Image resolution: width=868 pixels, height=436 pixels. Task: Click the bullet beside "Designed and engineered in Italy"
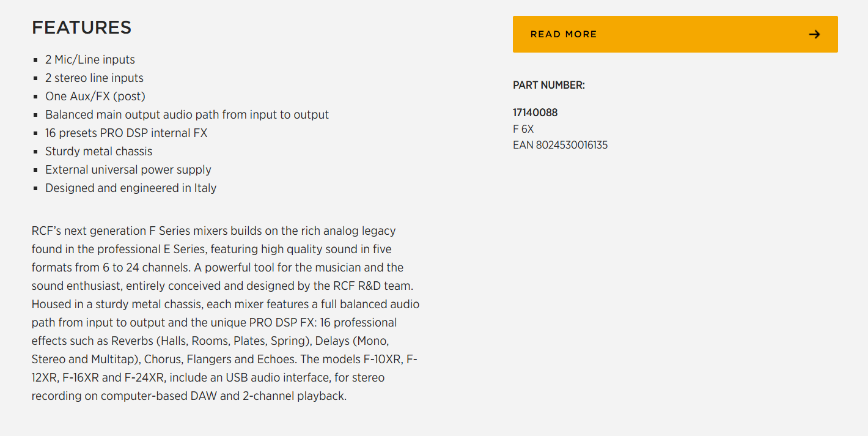(x=36, y=189)
